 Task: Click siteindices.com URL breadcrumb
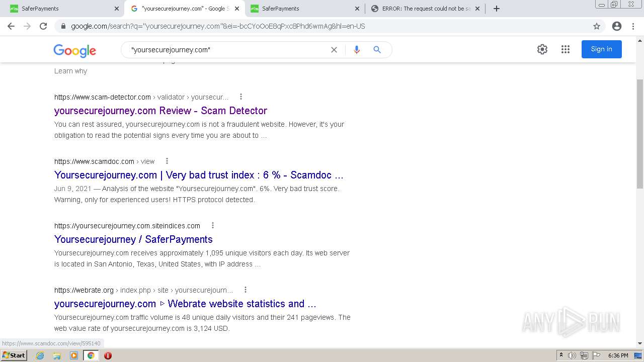(127, 226)
